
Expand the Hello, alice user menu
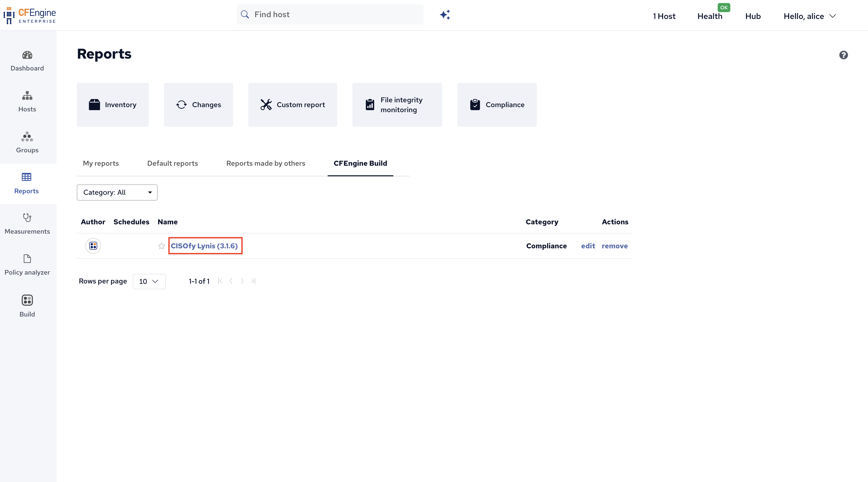click(810, 16)
